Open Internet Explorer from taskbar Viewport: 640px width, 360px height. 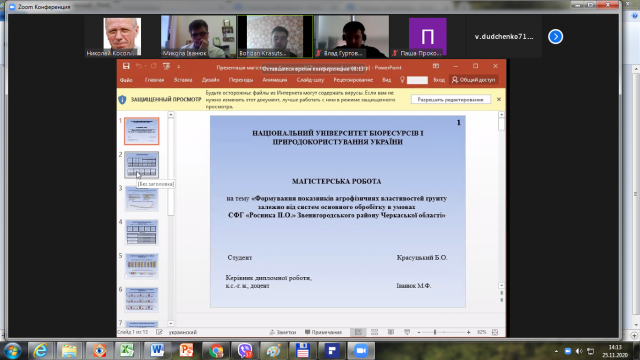(x=40, y=351)
